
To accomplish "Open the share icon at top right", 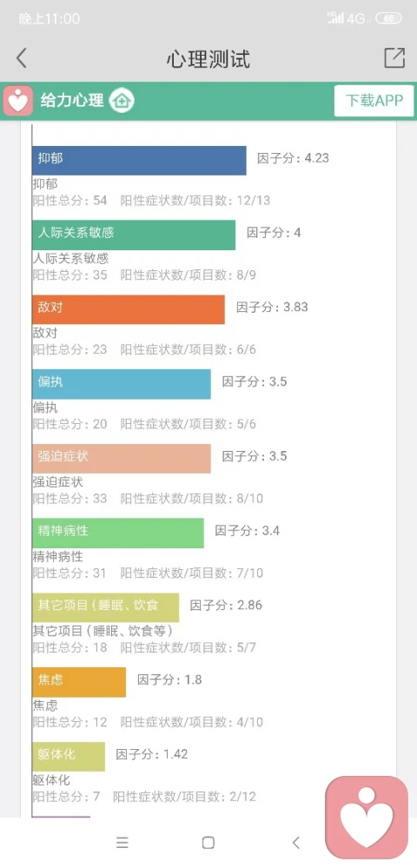I will point(394,57).
